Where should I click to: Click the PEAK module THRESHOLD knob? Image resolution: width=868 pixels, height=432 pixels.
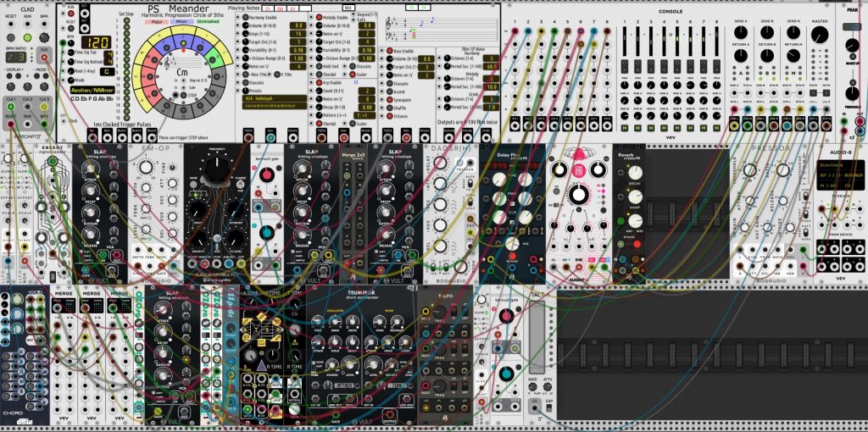click(853, 92)
